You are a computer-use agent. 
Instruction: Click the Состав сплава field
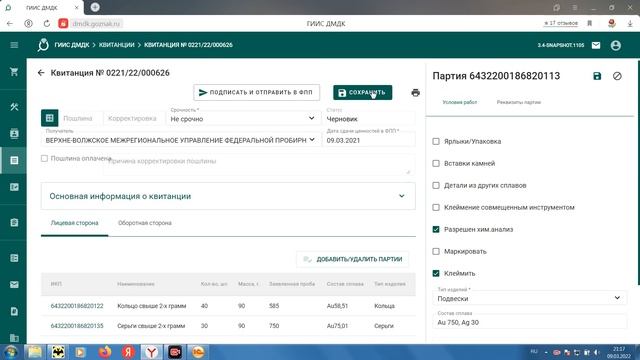529,321
